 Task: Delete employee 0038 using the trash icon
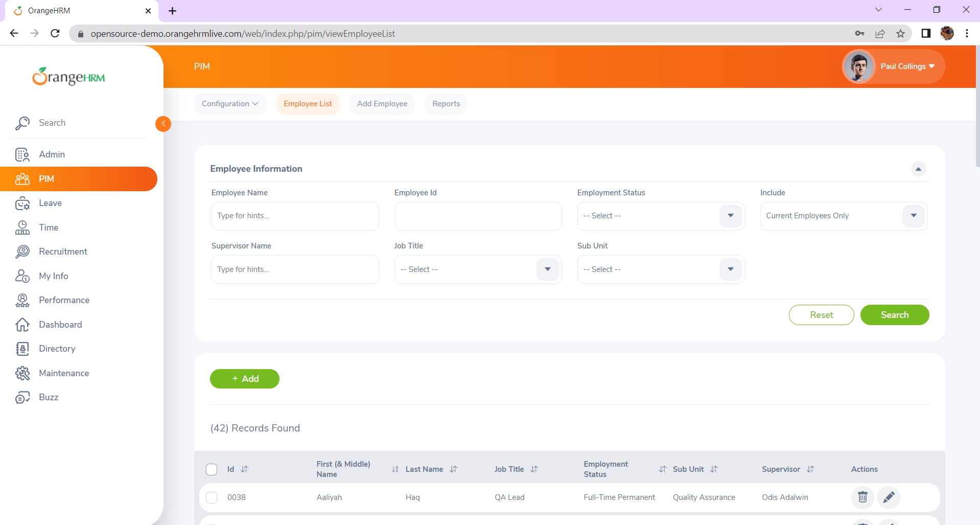tap(862, 497)
